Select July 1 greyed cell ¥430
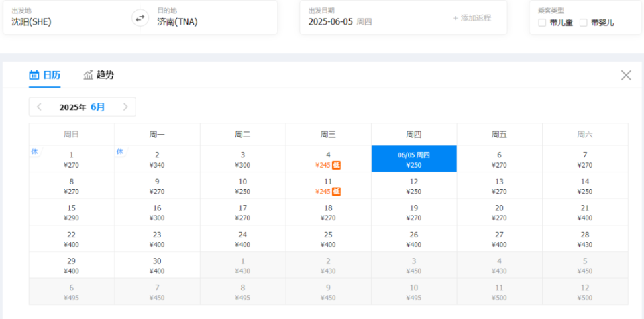 pos(243,265)
